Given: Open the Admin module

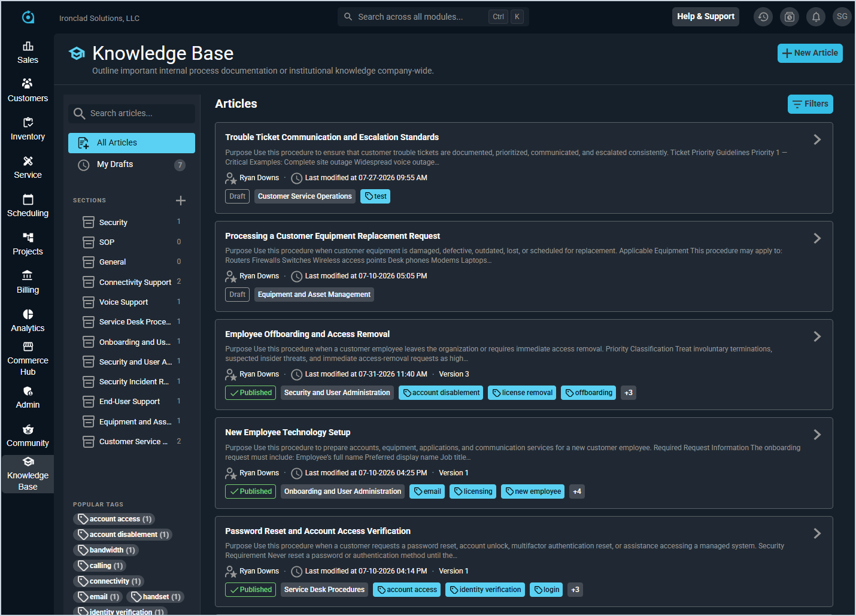Looking at the screenshot, I should coord(28,397).
